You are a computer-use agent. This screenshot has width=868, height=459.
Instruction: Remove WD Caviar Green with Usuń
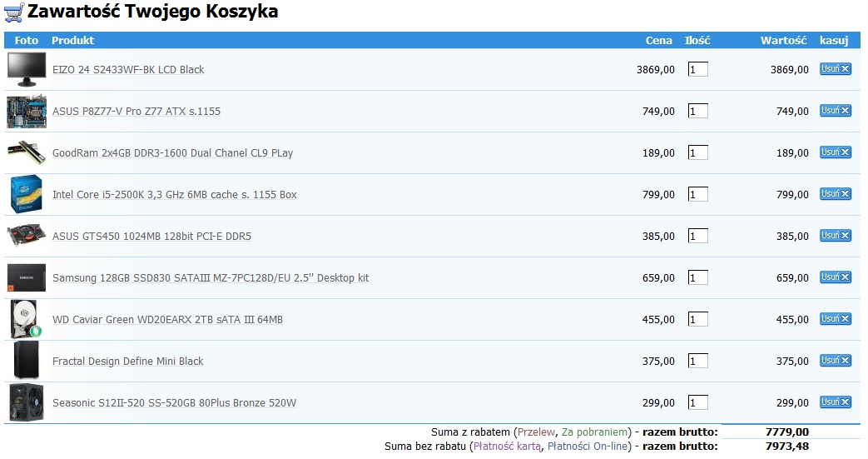[836, 318]
